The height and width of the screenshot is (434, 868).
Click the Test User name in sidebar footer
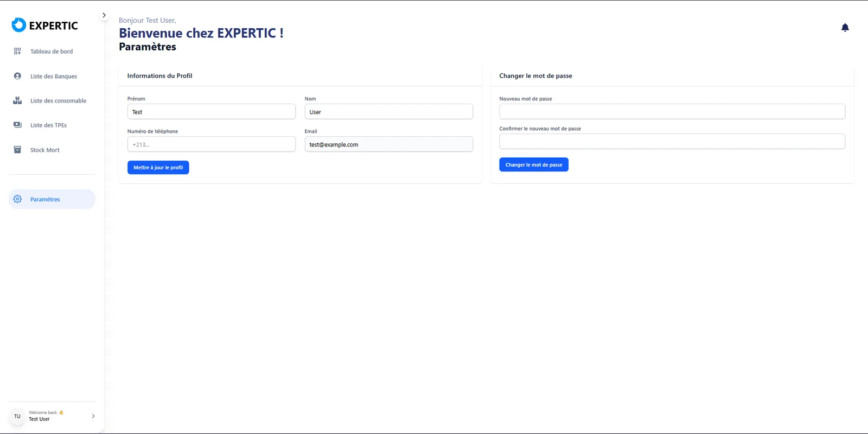(39, 419)
